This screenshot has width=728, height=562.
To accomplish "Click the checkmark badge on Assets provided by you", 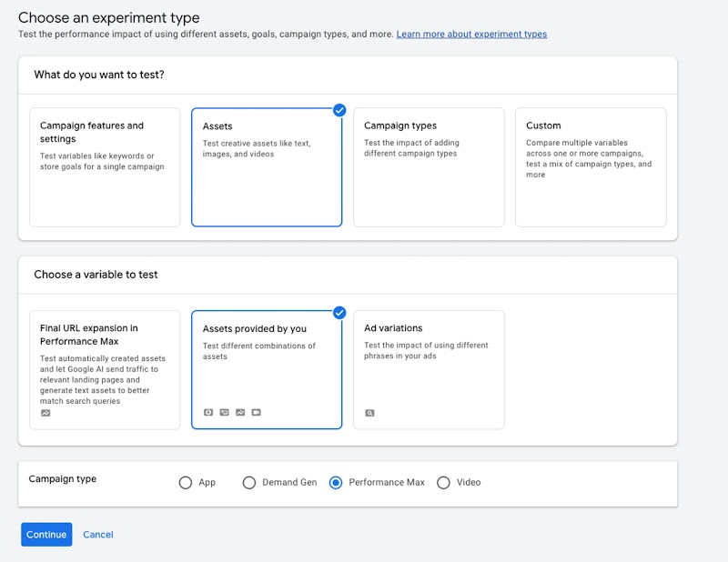I will tap(338, 311).
